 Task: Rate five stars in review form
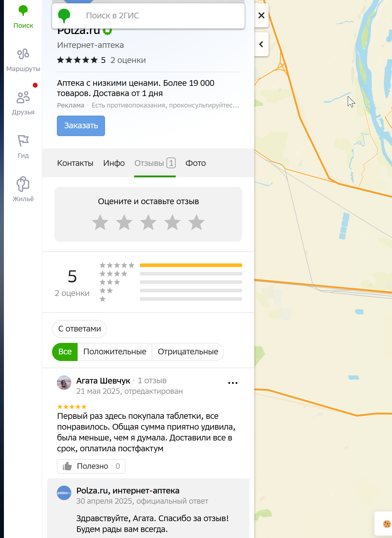coord(196,222)
